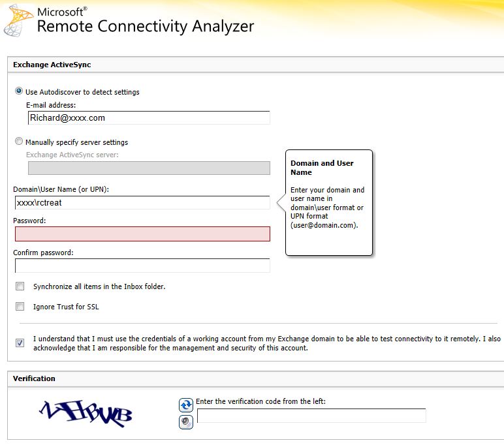Image resolution: width=504 pixels, height=447 pixels.
Task: Click 'Synchronize all items in the Inbox folder' text
Action: point(99,286)
